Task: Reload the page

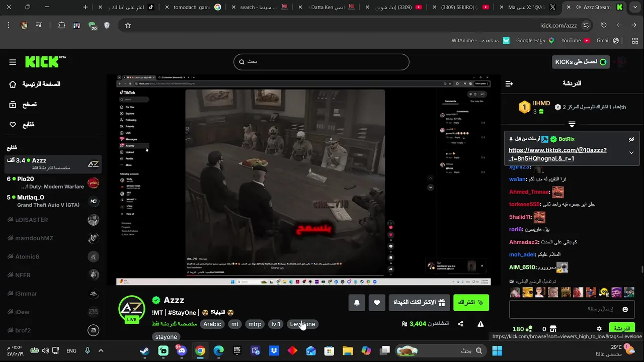Action: [x=604, y=25]
